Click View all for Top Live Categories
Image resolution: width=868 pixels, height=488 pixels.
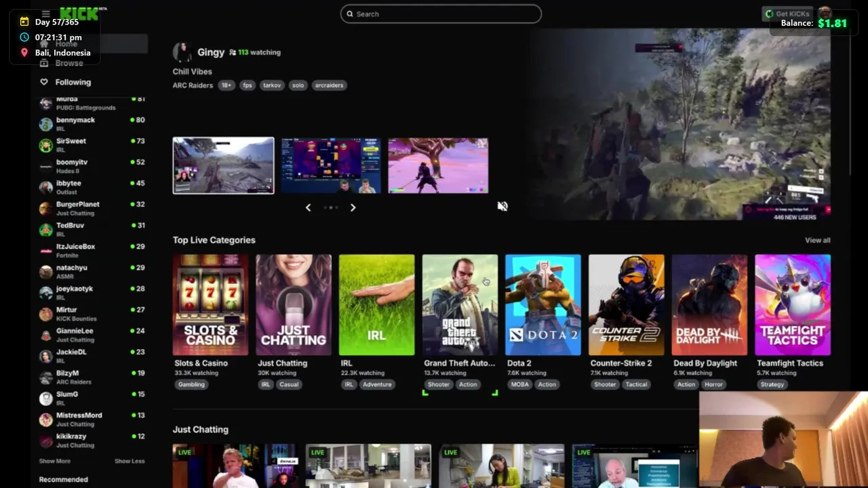[x=817, y=240]
